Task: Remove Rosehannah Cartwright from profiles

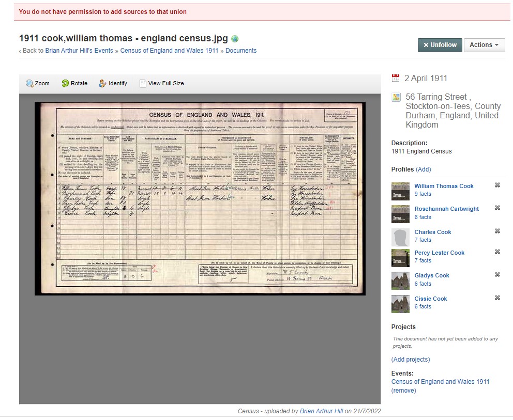Action: (x=497, y=208)
